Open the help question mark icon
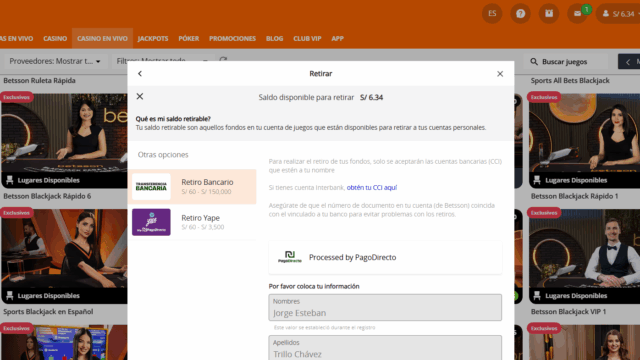640x360 pixels. [520, 13]
